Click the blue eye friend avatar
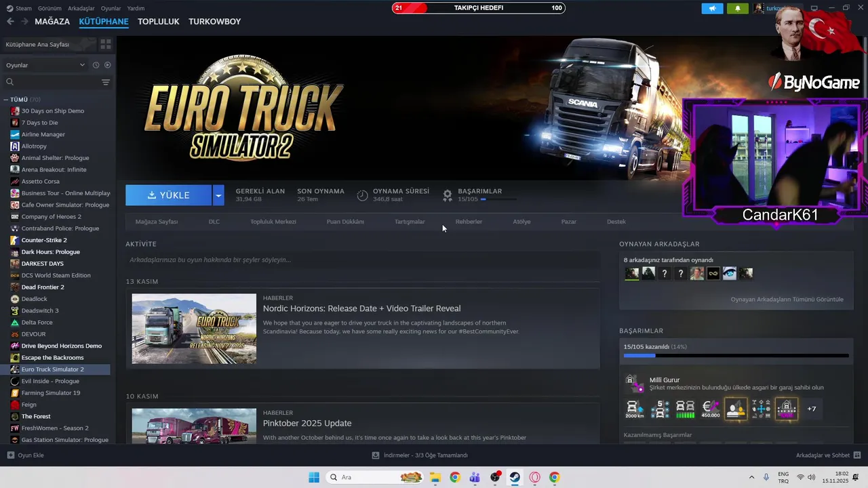This screenshot has height=488, width=868. 730,274
